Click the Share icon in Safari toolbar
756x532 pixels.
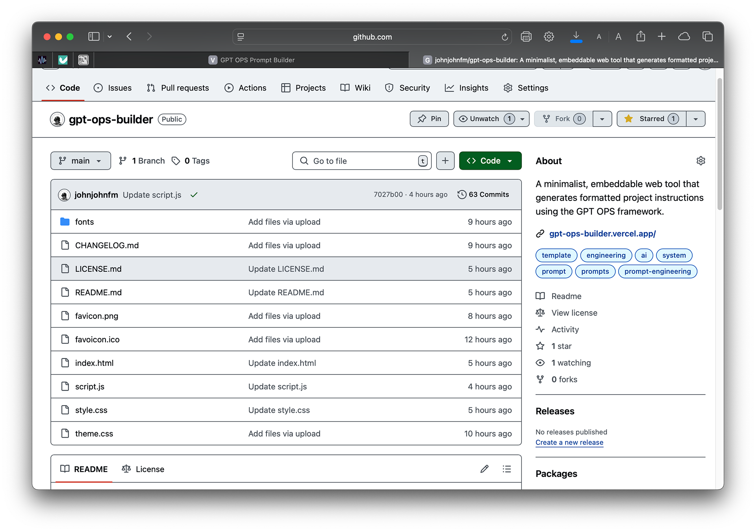[x=641, y=36]
